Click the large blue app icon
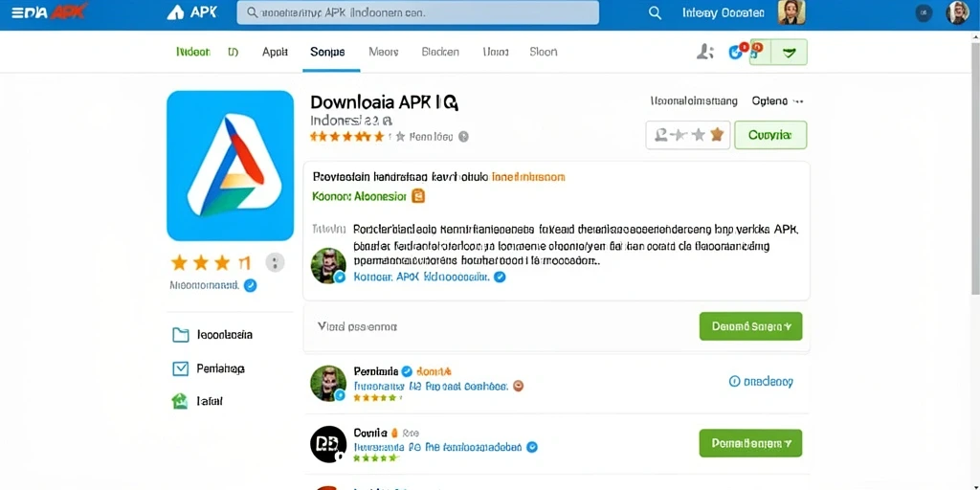The image size is (980, 490). pos(230,166)
